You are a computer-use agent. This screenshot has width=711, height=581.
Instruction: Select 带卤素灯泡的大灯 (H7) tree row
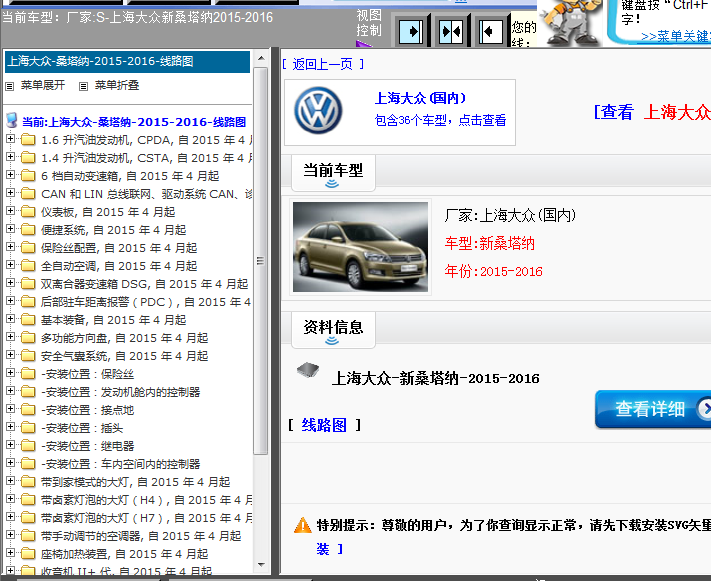click(146, 518)
